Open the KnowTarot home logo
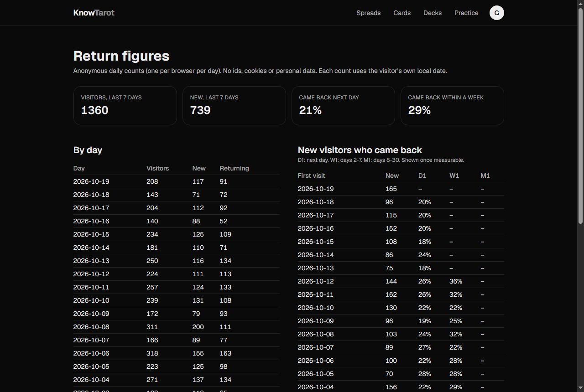The height and width of the screenshot is (392, 584). pyautogui.click(x=94, y=13)
